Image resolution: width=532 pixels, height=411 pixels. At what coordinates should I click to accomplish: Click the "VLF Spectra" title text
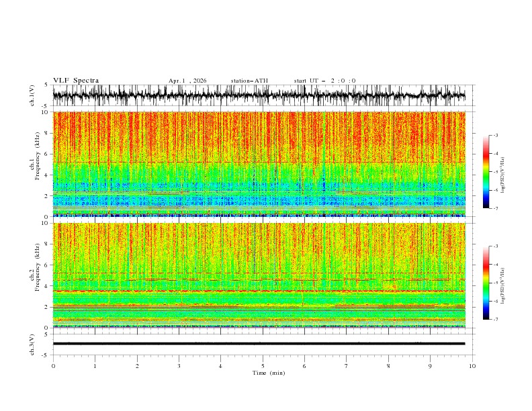click(76, 81)
